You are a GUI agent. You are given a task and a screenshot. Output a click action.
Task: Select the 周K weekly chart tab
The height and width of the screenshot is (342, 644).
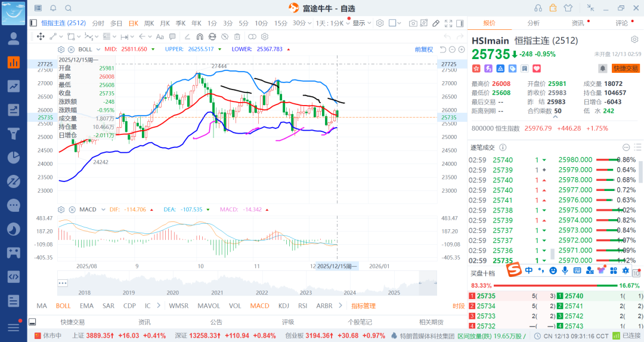click(x=149, y=23)
